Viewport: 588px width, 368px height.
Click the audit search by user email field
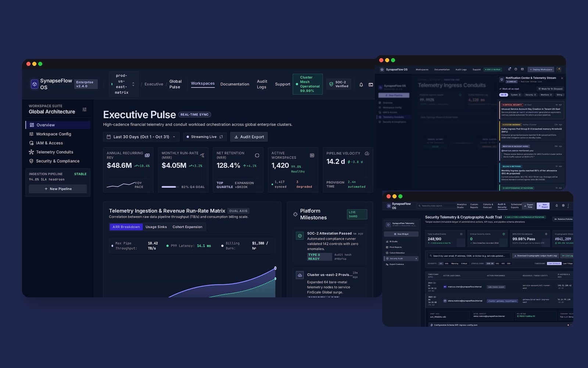point(469,256)
